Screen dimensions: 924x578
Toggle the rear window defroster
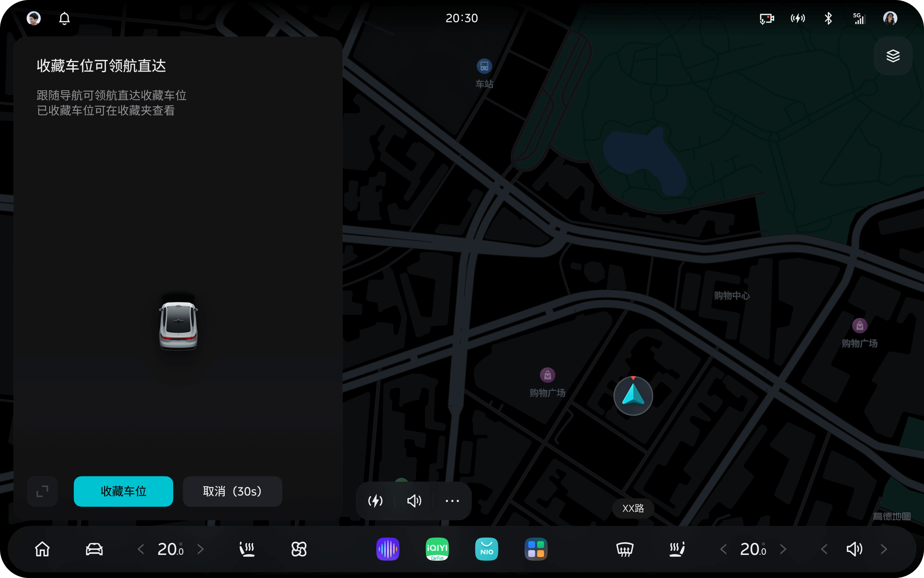coord(625,549)
